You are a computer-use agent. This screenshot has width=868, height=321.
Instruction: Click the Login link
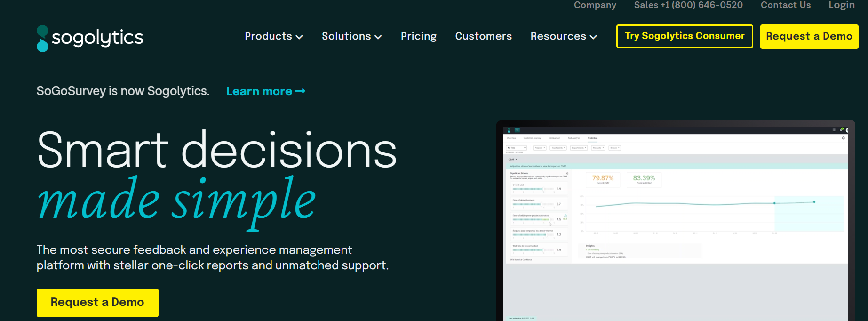tap(841, 5)
